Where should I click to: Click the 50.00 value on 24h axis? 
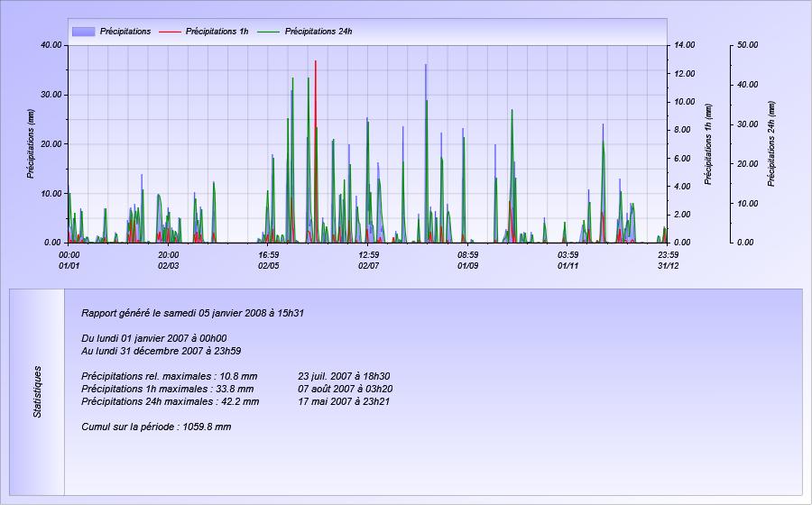tap(747, 45)
